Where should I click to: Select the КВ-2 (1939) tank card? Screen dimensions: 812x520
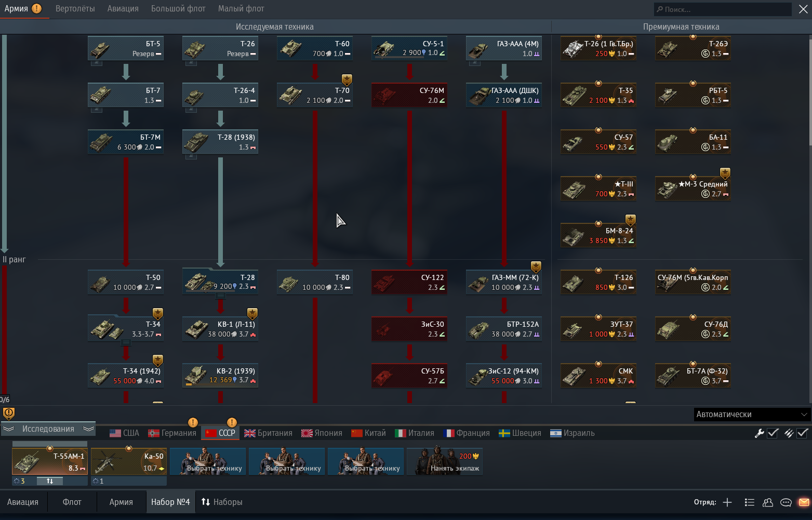click(x=220, y=376)
